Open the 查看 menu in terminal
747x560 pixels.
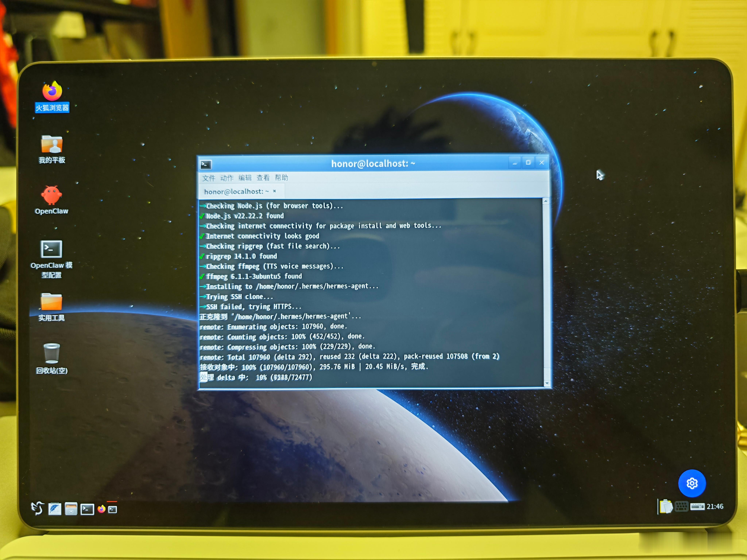click(x=263, y=178)
